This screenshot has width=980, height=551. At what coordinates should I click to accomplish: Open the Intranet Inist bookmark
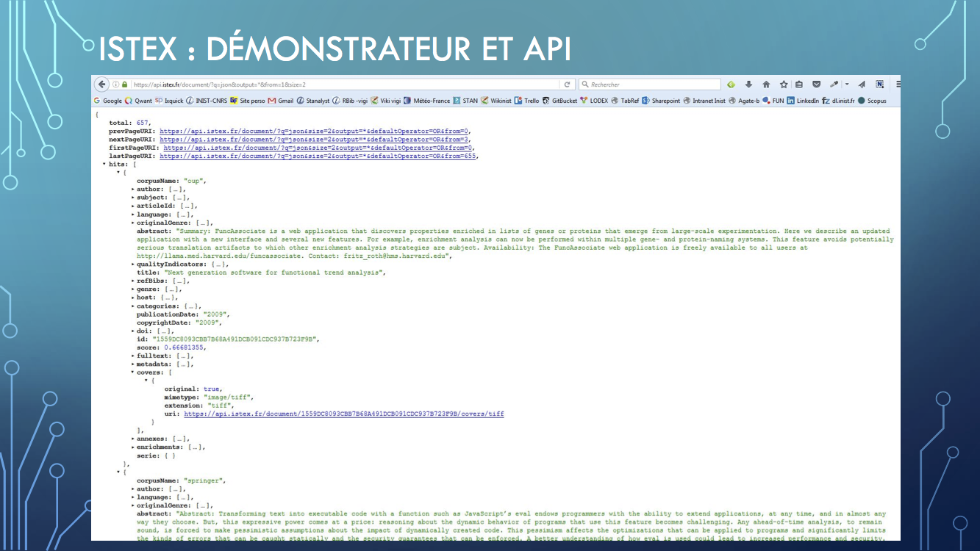click(704, 101)
